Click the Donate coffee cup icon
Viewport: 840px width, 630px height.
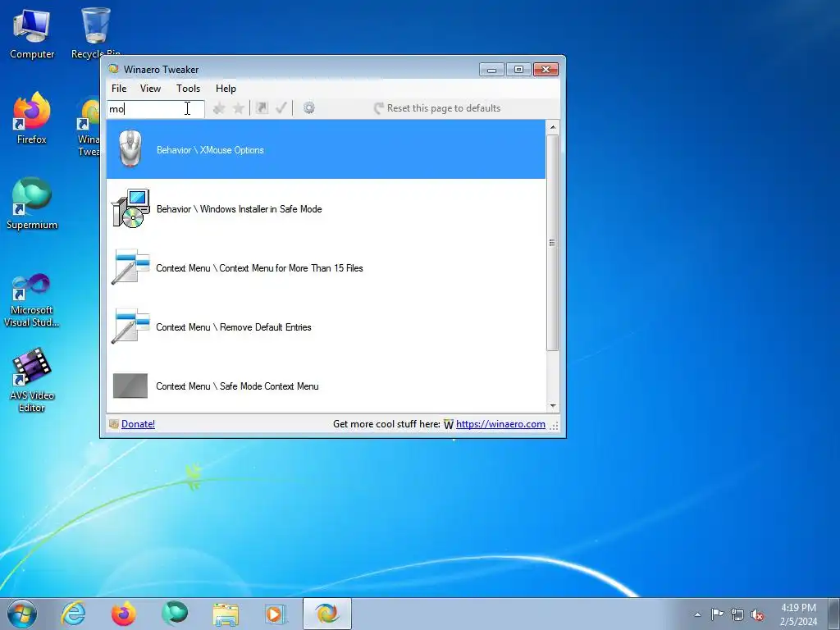(x=113, y=424)
